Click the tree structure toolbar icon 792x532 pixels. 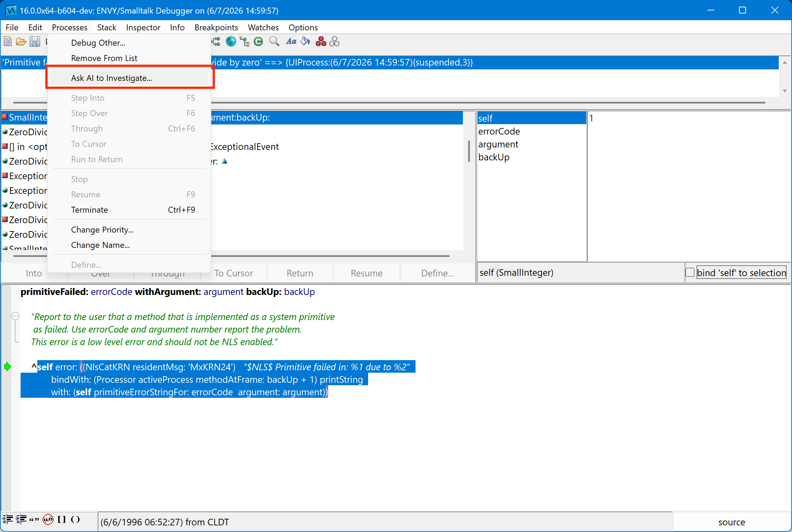(x=245, y=41)
